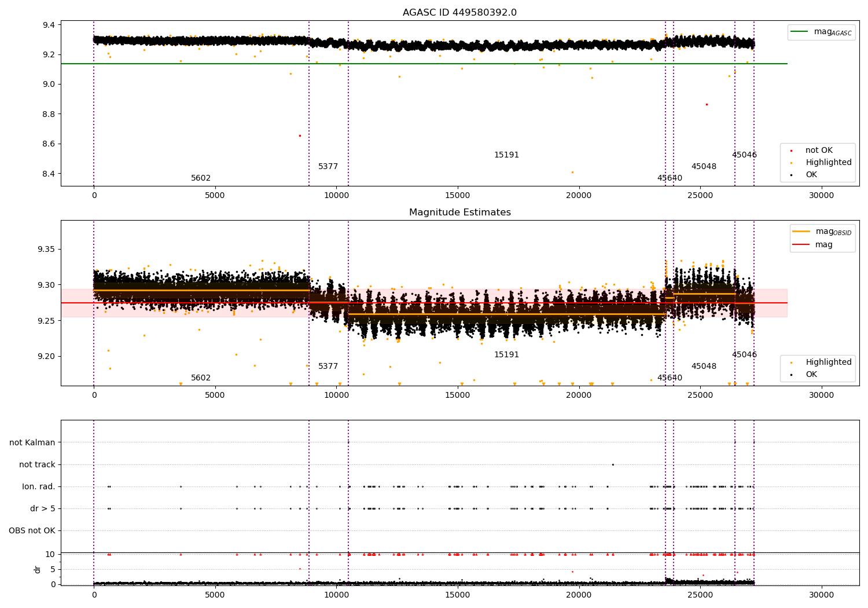868x608 pixels.
Task: Click the 'Ion. rad.' axis label
Action: [39, 487]
